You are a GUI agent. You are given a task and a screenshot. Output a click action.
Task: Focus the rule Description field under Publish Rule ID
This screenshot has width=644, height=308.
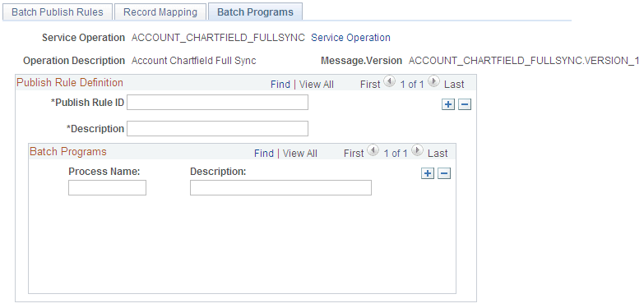tap(217, 129)
